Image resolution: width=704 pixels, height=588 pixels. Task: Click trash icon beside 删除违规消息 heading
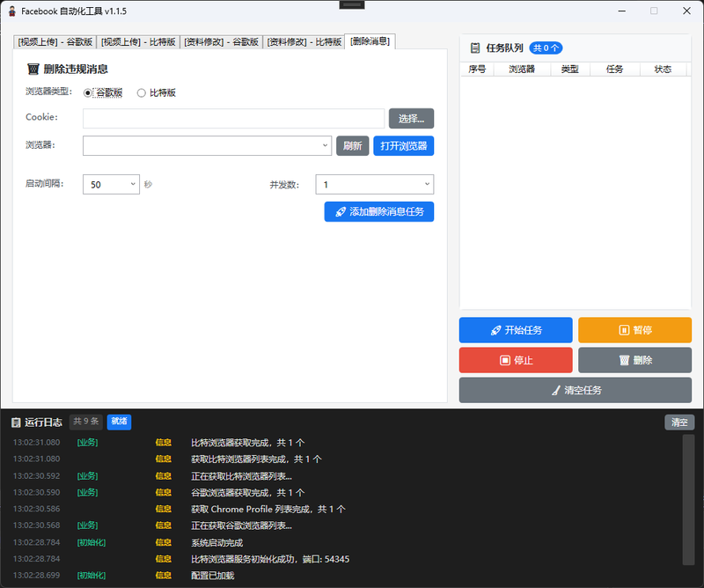coord(33,70)
